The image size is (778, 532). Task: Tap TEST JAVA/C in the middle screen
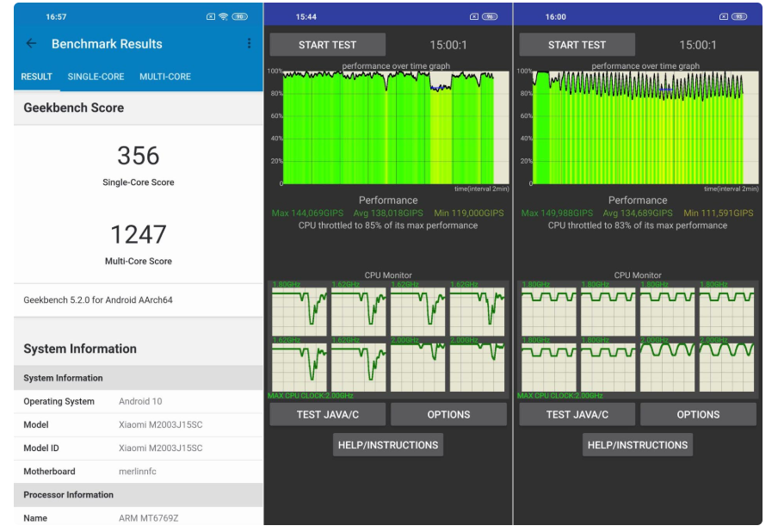click(x=327, y=414)
